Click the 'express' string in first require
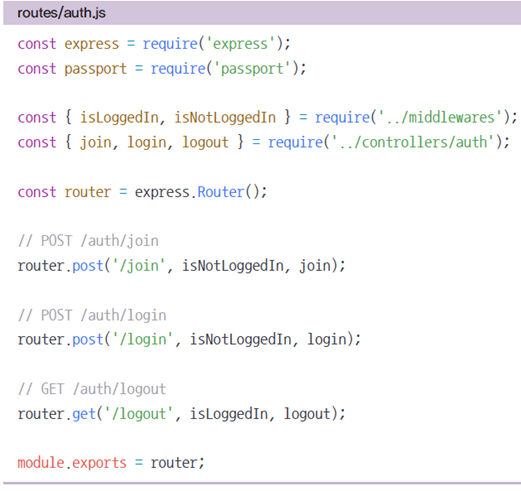 point(241,44)
